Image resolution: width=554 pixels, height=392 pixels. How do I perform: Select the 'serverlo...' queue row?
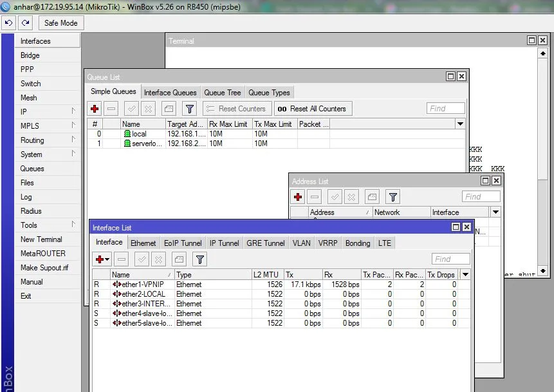pyautogui.click(x=276, y=144)
